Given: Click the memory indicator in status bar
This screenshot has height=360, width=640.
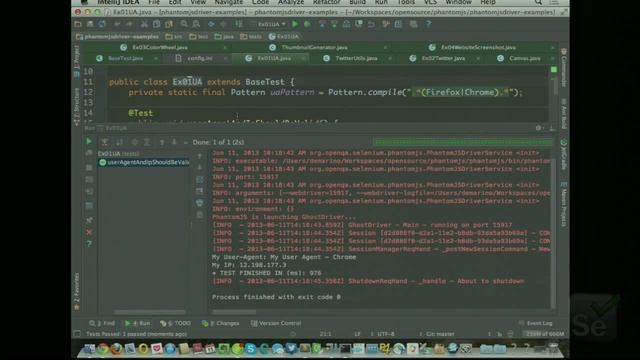Looking at the screenshot, I should (x=544, y=334).
